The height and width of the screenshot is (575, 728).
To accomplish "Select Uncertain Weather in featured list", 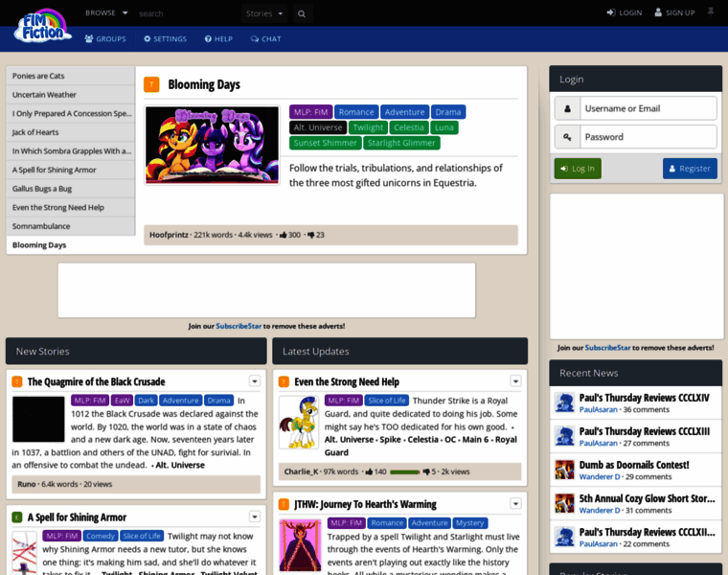I will click(71, 95).
